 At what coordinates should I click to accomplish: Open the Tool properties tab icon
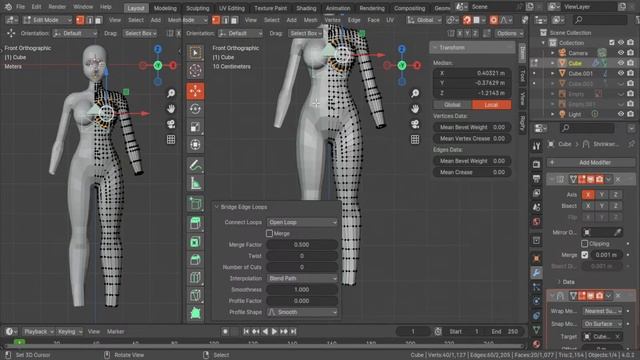[536, 146]
